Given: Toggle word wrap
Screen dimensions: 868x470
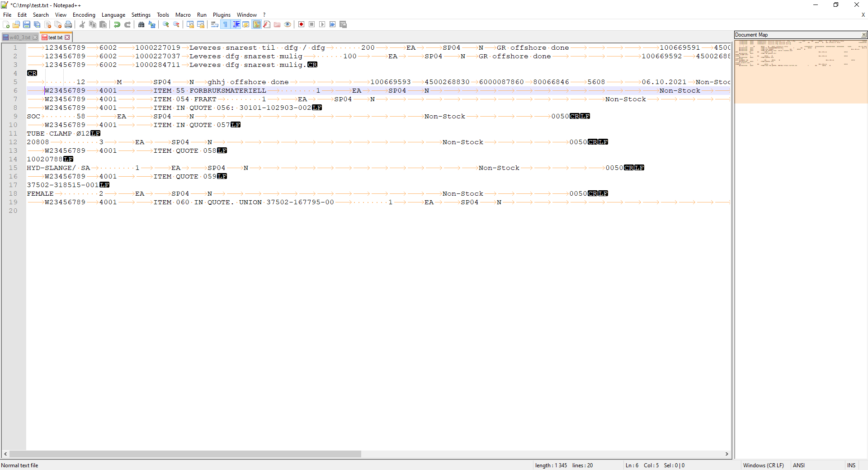Looking at the screenshot, I should click(x=214, y=24).
